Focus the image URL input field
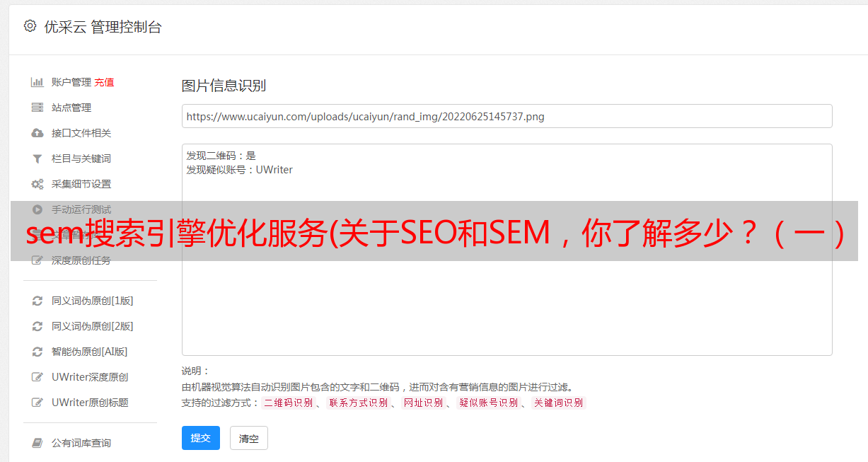 507,116
